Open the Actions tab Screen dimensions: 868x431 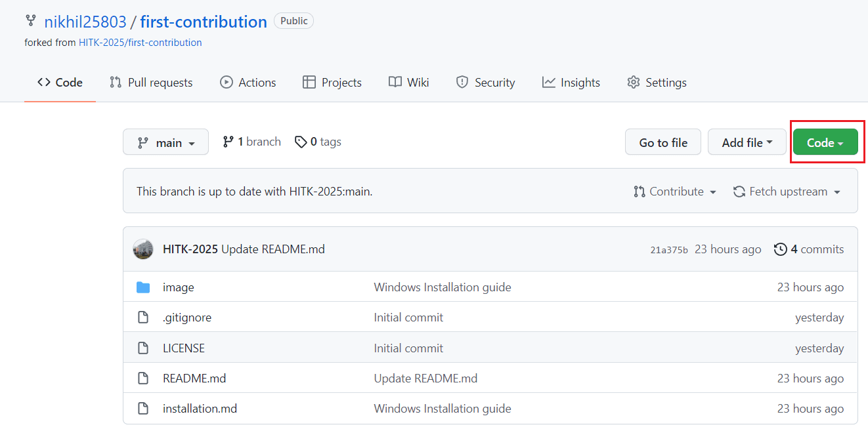(248, 83)
